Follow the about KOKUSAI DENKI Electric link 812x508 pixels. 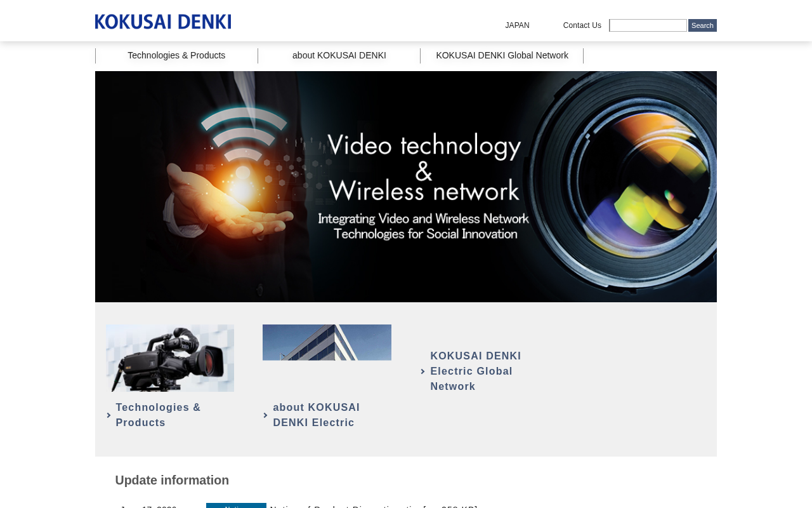coord(316,415)
